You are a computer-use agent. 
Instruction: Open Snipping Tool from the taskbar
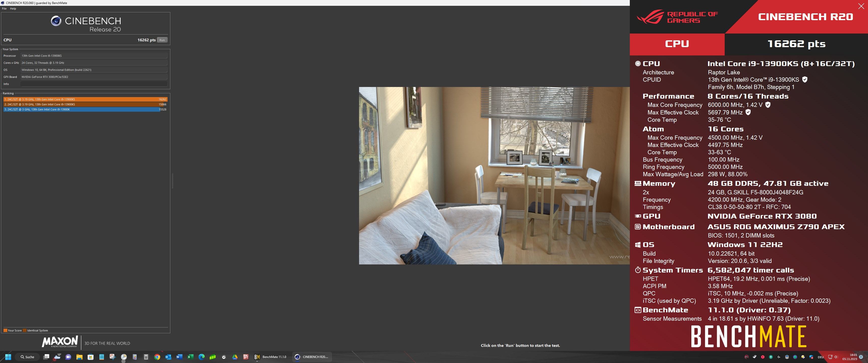click(113, 357)
